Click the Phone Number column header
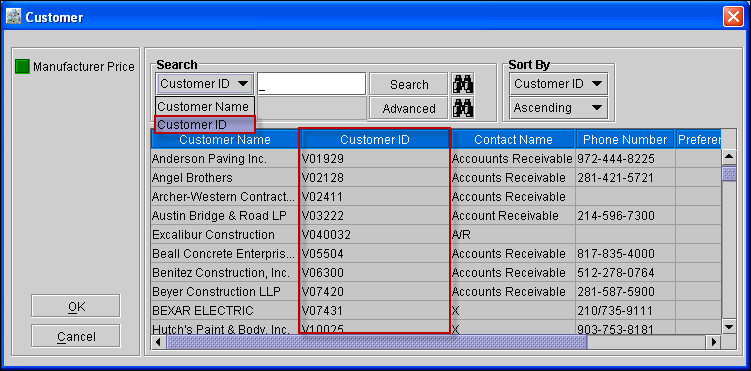The width and height of the screenshot is (751, 371). coord(625,139)
